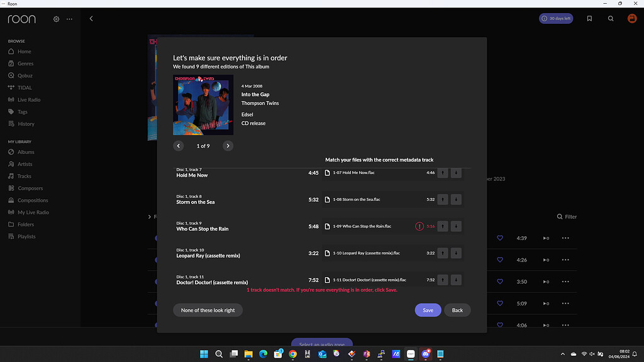This screenshot has width=644, height=362.
Task: Open the bookmarks icon in the top bar
Action: click(589, 18)
